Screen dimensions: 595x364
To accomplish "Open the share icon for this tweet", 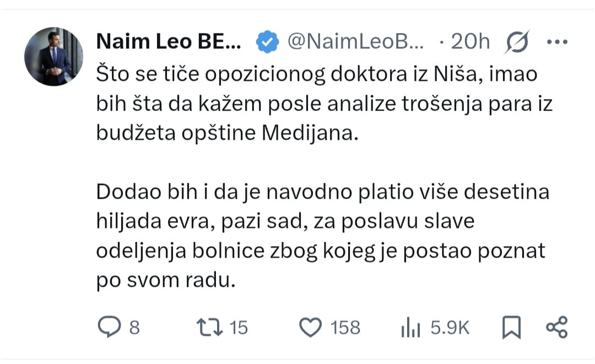I will pyautogui.click(x=556, y=327).
